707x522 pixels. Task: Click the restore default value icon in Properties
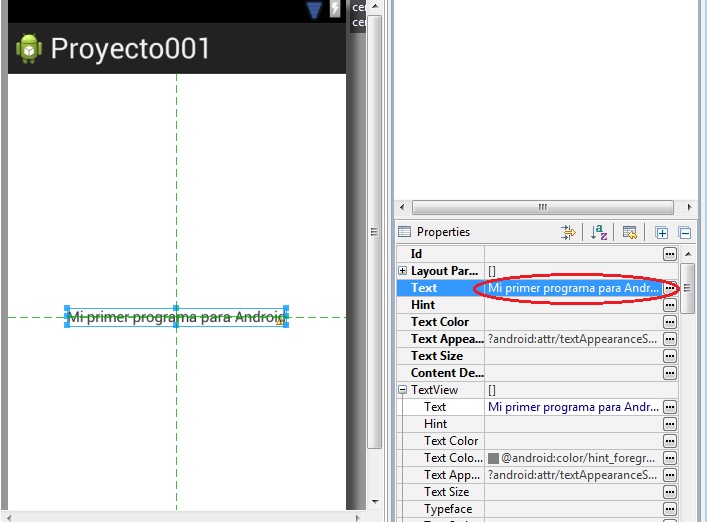click(629, 233)
